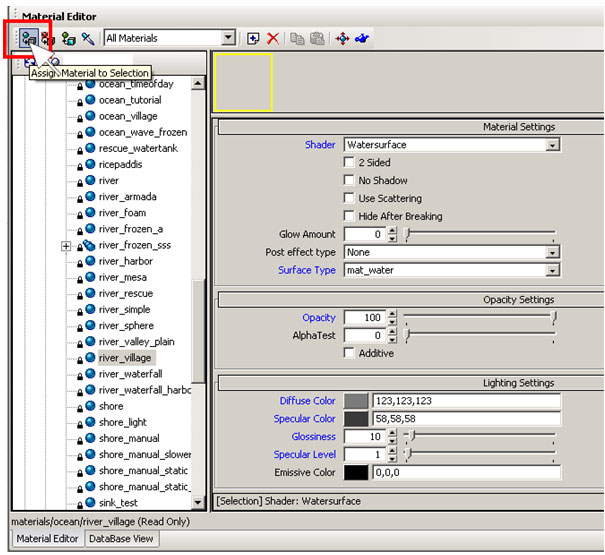Select river_simple in material list
The height and width of the screenshot is (555, 605).
(125, 310)
